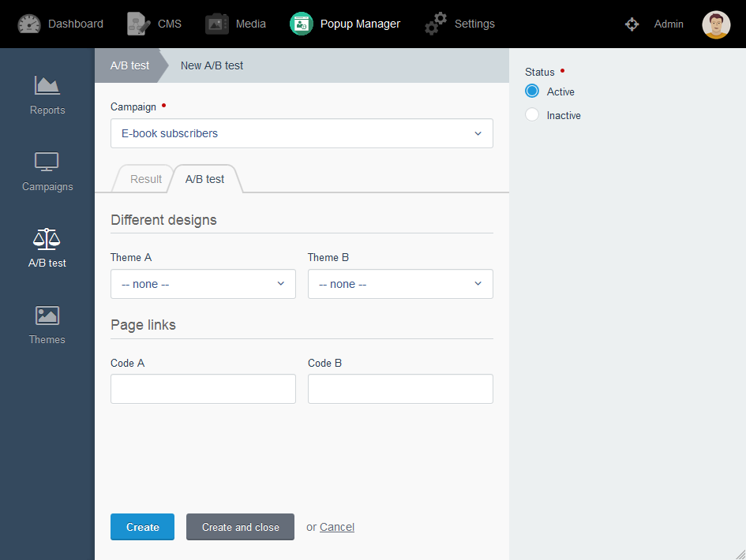Open the Settings menu item

pyautogui.click(x=459, y=24)
